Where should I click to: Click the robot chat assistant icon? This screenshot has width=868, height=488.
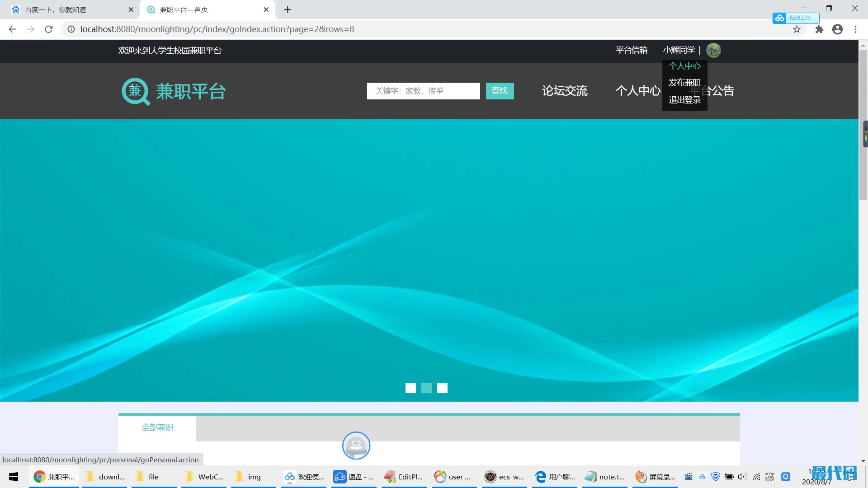(356, 446)
